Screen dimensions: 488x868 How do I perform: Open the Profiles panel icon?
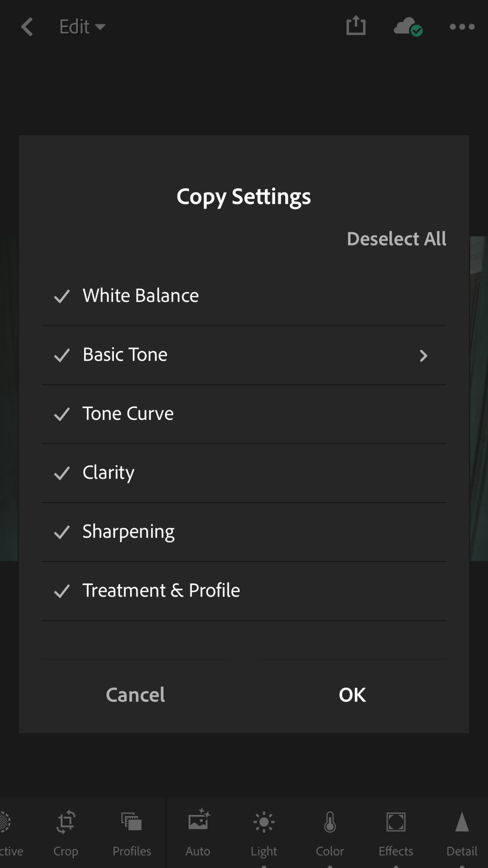point(131,821)
